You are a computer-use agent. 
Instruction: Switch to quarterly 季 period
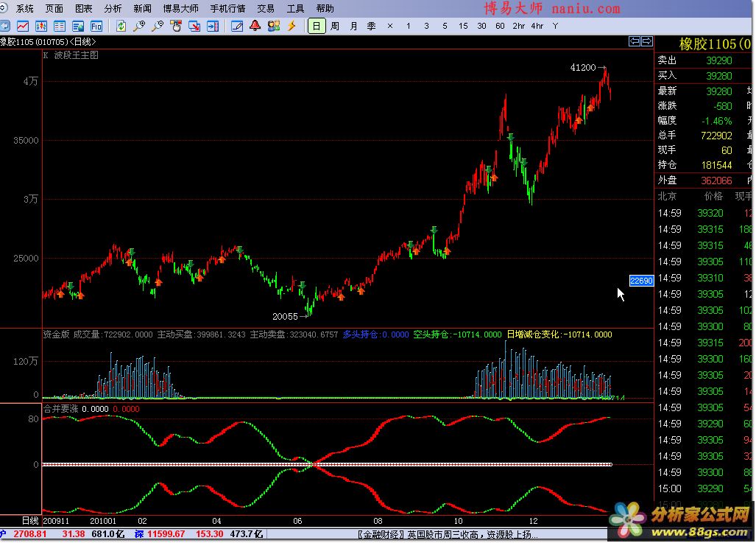(371, 26)
